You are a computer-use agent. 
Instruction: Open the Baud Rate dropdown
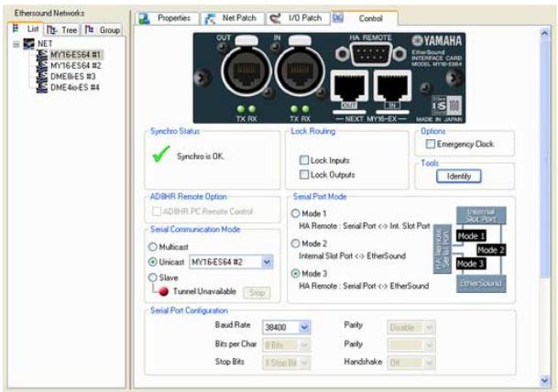(x=304, y=327)
